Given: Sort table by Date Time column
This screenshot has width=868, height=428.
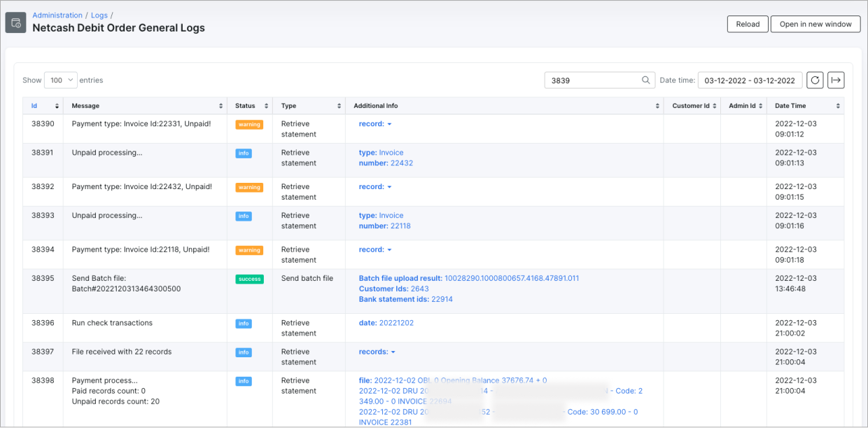Looking at the screenshot, I should point(838,106).
